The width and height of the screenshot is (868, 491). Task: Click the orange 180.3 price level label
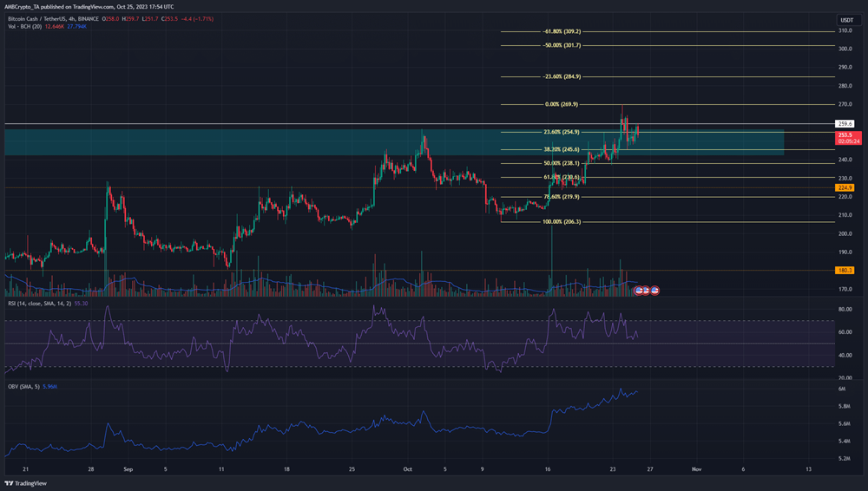[x=845, y=270]
